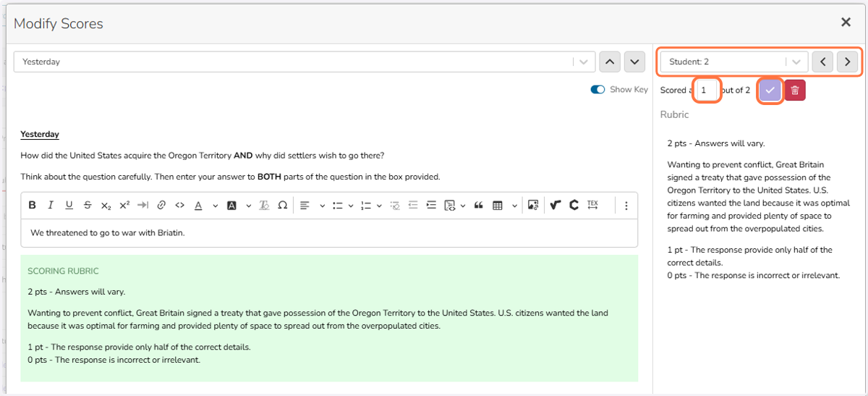Toggle underline formatting
868x396 pixels.
(69, 206)
